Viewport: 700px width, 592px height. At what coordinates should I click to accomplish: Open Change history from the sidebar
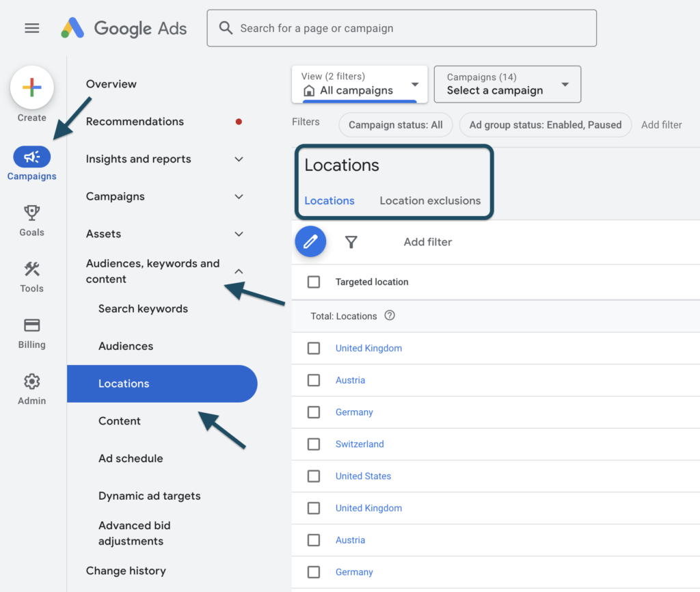tap(125, 571)
